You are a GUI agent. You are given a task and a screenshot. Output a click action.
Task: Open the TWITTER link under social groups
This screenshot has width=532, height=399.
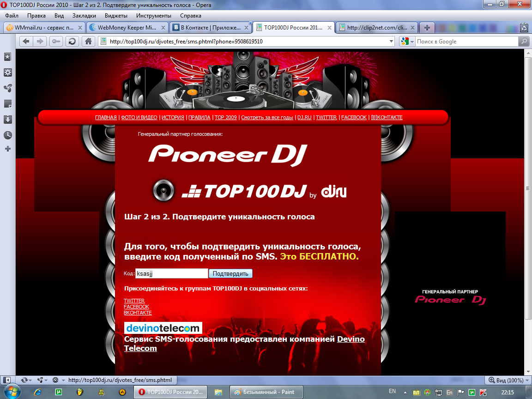(x=134, y=301)
